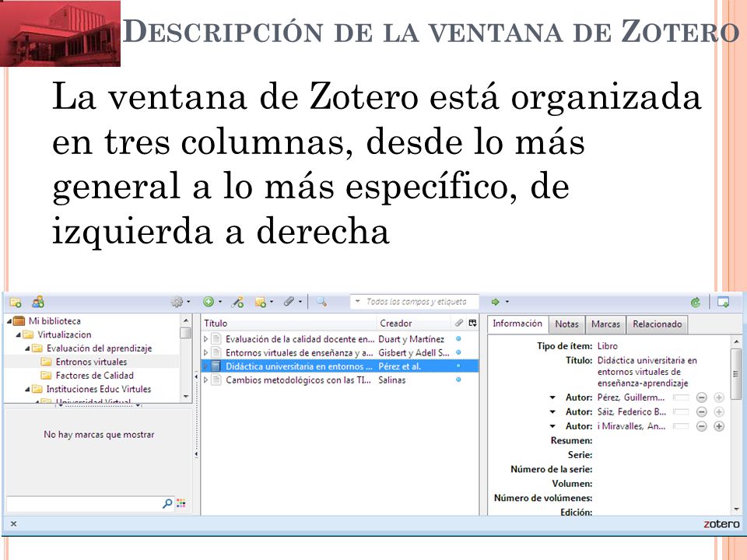Image resolution: width=747 pixels, height=560 pixels.
Task: Click collections pane scroll down arrow
Action: (186, 396)
